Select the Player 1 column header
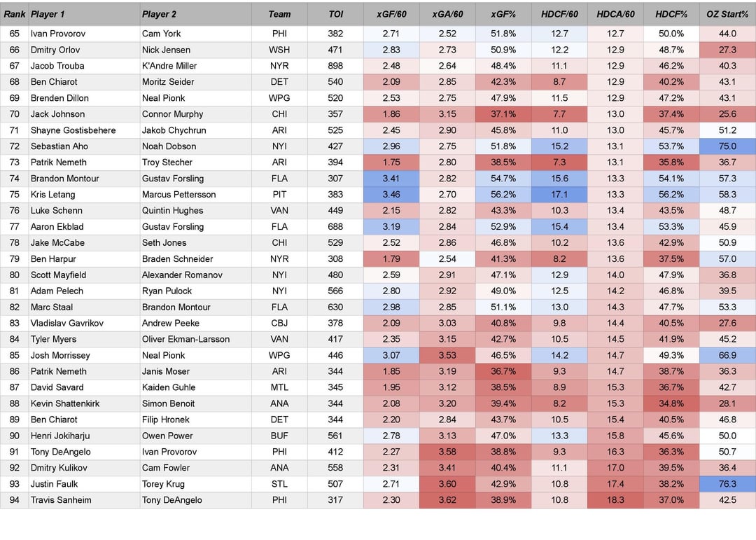This screenshot has width=756, height=540. pos(48,14)
